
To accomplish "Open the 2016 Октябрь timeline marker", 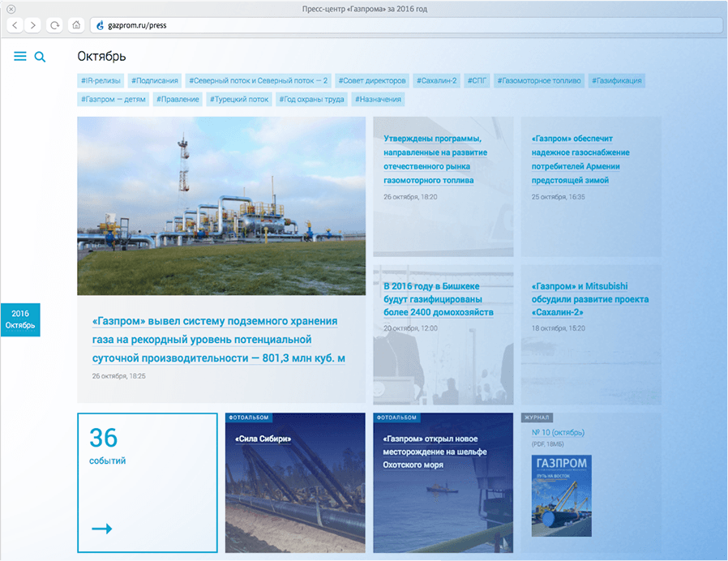I will click(x=20, y=319).
